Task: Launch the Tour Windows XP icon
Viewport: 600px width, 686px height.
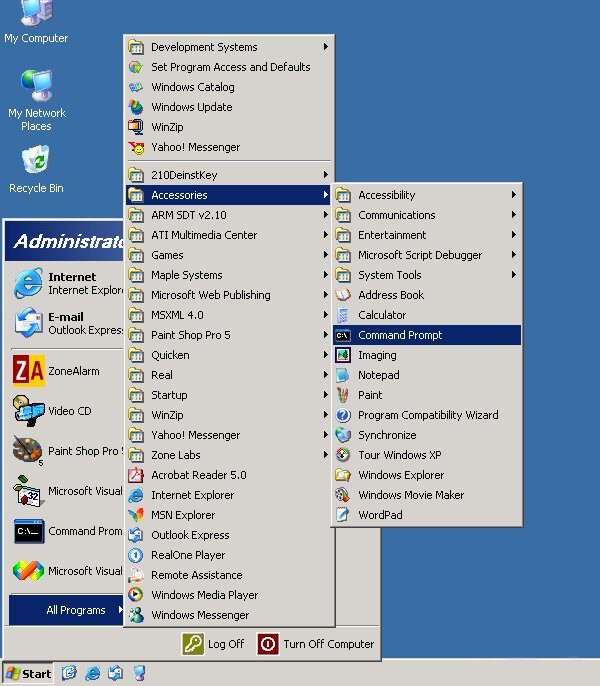Action: tap(343, 455)
